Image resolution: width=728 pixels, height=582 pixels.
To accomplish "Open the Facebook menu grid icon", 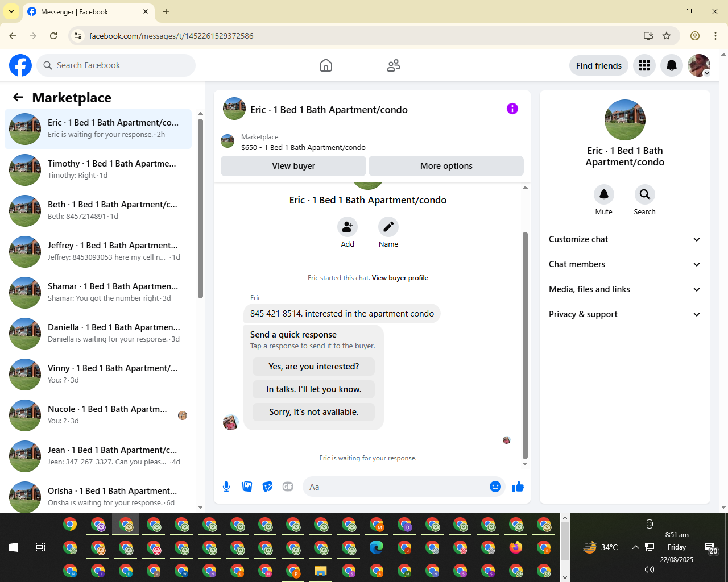I will click(644, 65).
